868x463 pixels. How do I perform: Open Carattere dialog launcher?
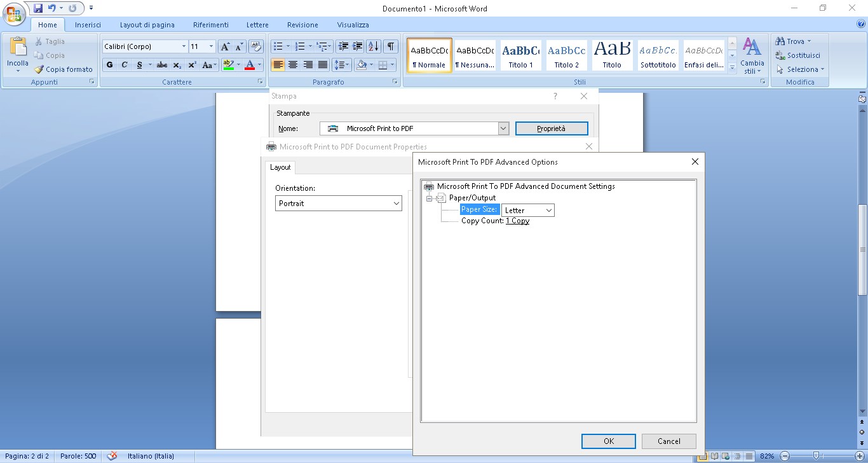click(260, 82)
